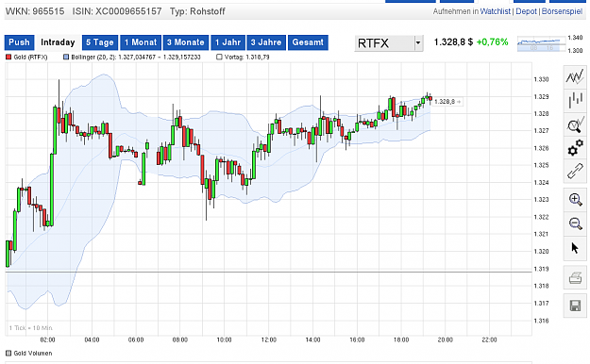Image resolution: width=590 pixels, height=364 pixels.
Task: Select the pointer cursor tool
Action: [575, 248]
